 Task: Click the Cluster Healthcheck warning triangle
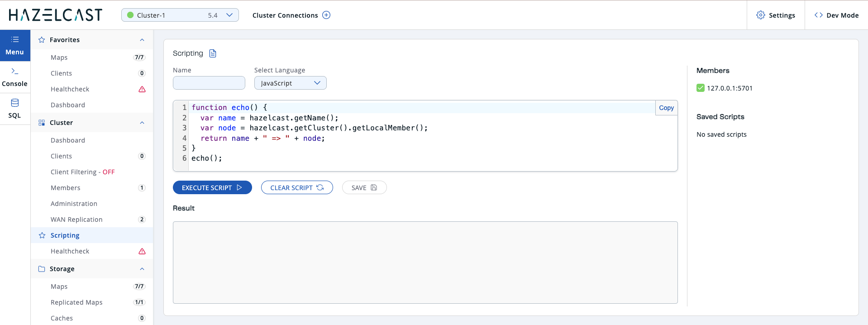142,251
